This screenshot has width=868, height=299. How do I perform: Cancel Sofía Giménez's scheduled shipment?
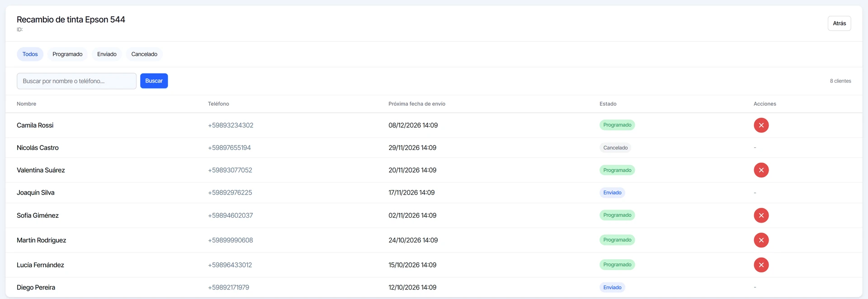click(x=761, y=215)
